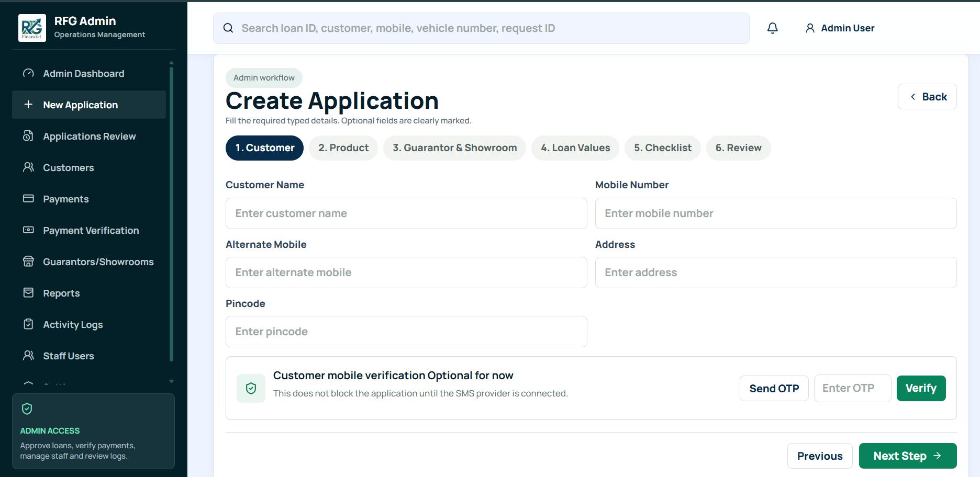The width and height of the screenshot is (980, 477).
Task: Focus the Alternate Mobile field
Action: pyautogui.click(x=406, y=272)
